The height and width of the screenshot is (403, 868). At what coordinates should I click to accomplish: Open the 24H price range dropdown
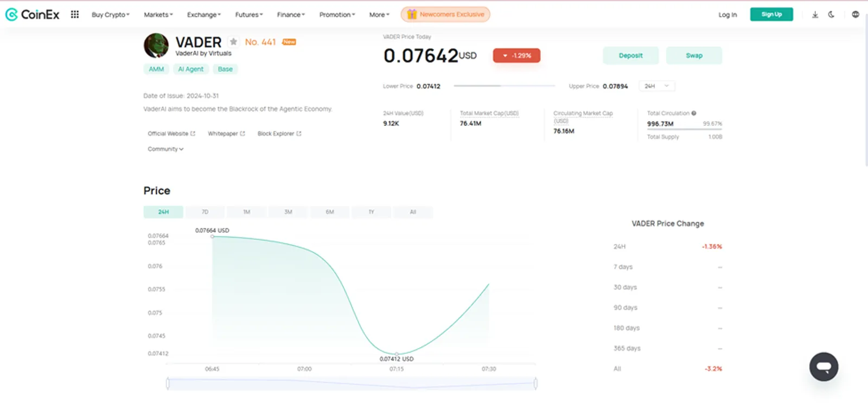(x=657, y=86)
